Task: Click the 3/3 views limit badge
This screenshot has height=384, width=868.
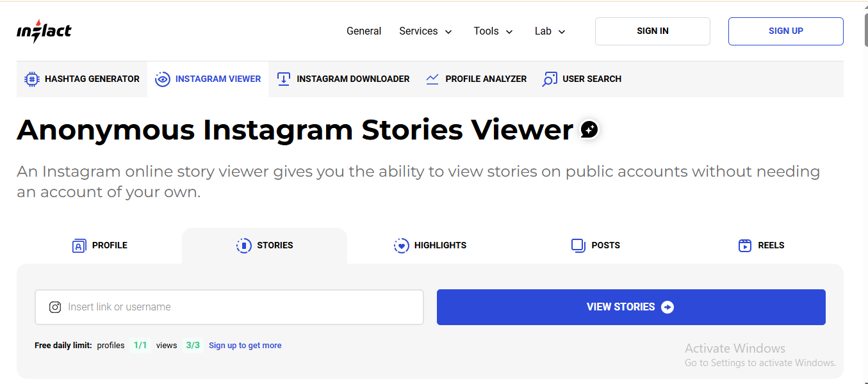Action: [x=193, y=346]
